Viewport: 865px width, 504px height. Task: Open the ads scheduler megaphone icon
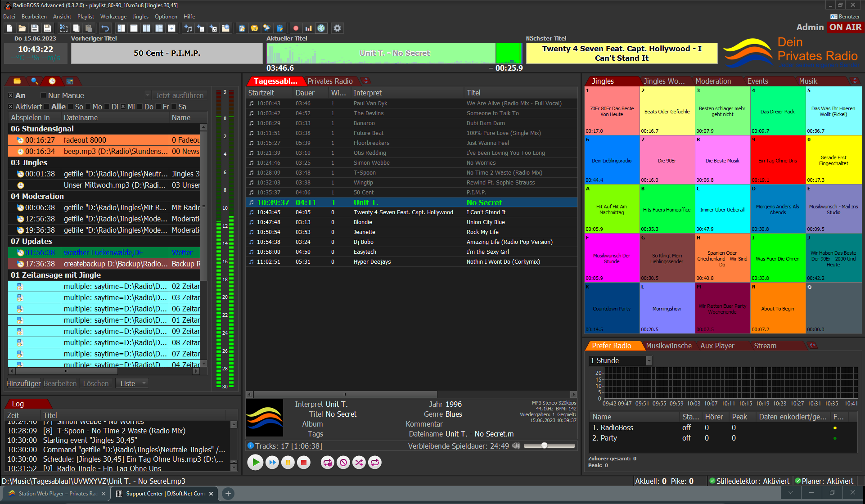(267, 28)
